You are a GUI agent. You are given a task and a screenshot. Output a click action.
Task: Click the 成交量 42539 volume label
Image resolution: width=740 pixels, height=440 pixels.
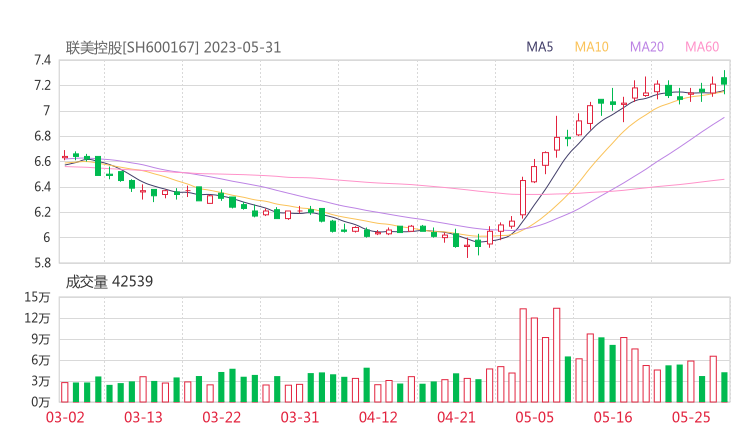point(109,282)
